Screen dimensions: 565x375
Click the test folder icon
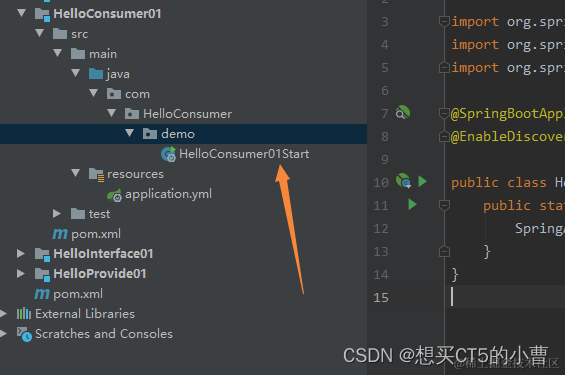(78, 214)
